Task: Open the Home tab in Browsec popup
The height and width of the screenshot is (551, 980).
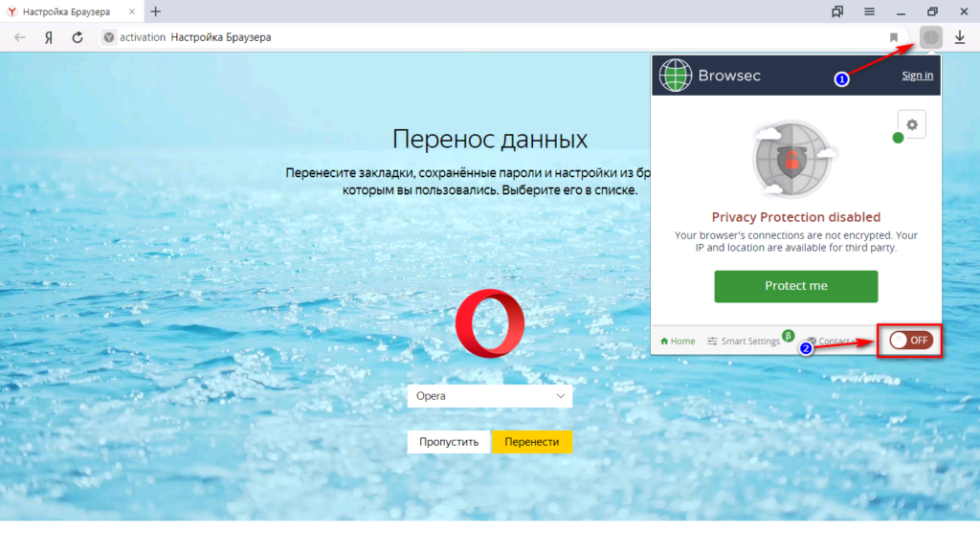Action: pos(678,342)
